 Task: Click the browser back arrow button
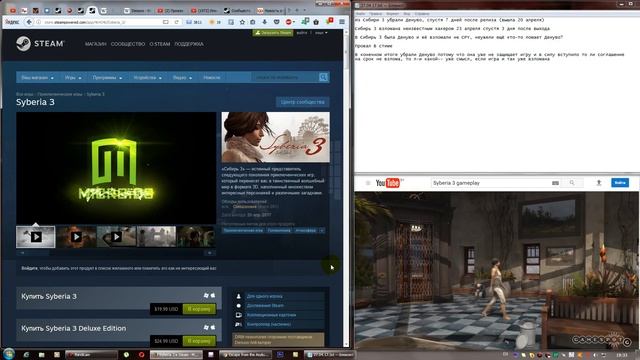tap(29, 22)
